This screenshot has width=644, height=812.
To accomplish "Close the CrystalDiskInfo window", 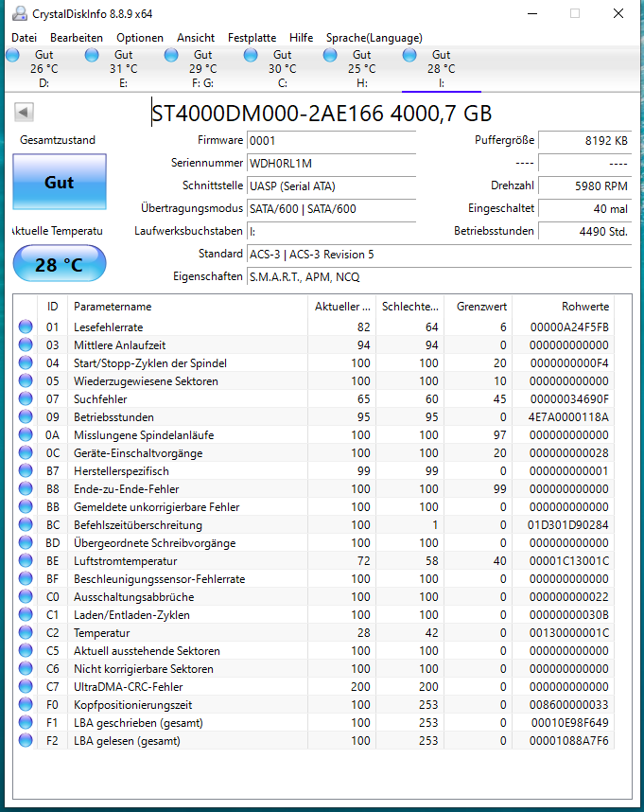I will coord(618,13).
